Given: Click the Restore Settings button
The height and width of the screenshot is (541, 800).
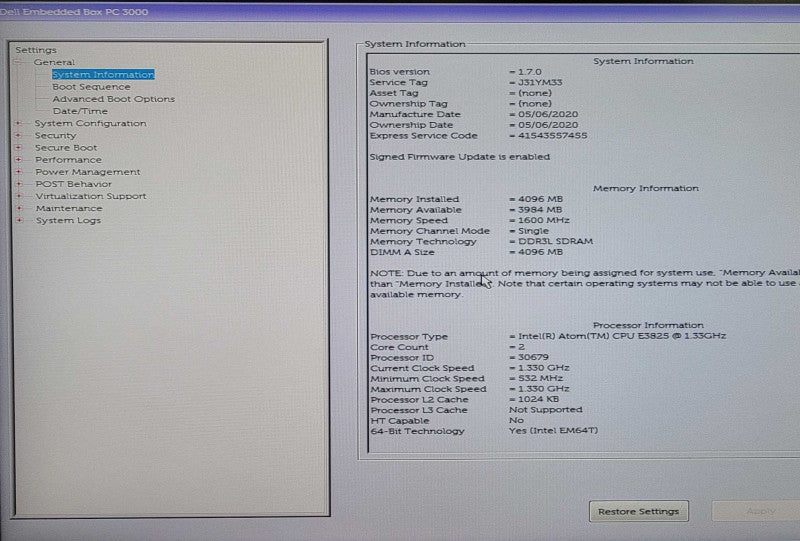Looking at the screenshot, I should [638, 511].
